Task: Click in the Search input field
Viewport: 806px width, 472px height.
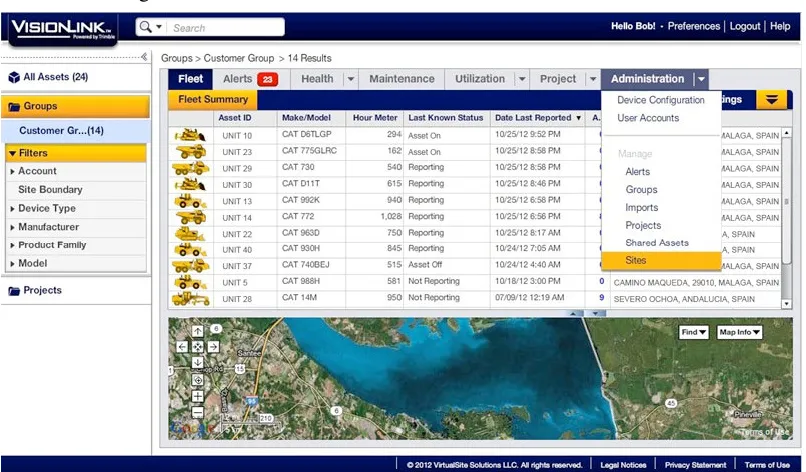Action: coord(226,27)
